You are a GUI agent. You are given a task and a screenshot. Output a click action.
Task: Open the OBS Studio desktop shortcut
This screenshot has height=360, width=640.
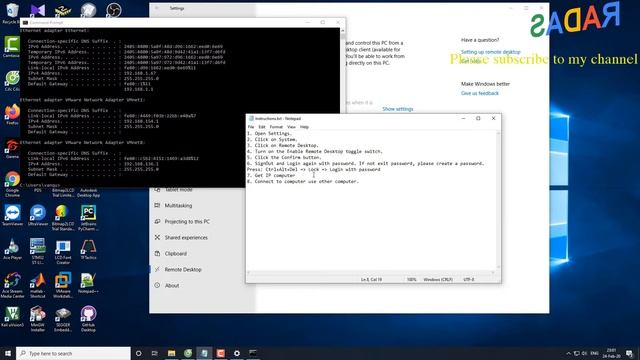[x=113, y=10]
